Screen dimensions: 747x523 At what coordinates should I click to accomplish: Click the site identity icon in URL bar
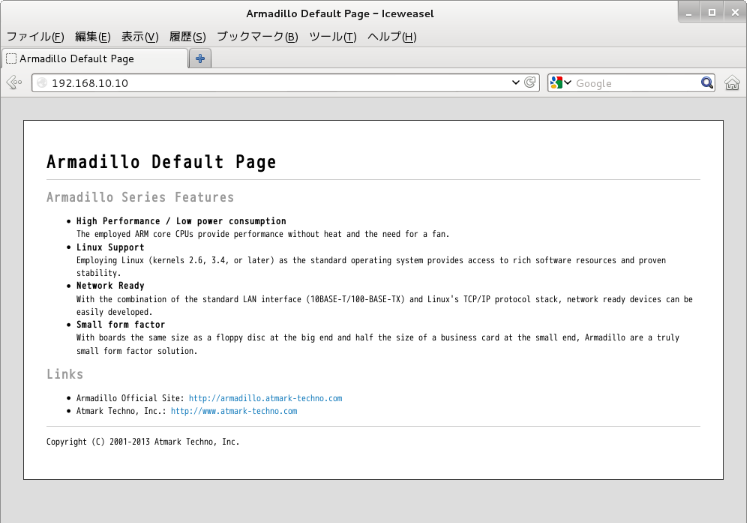41,83
